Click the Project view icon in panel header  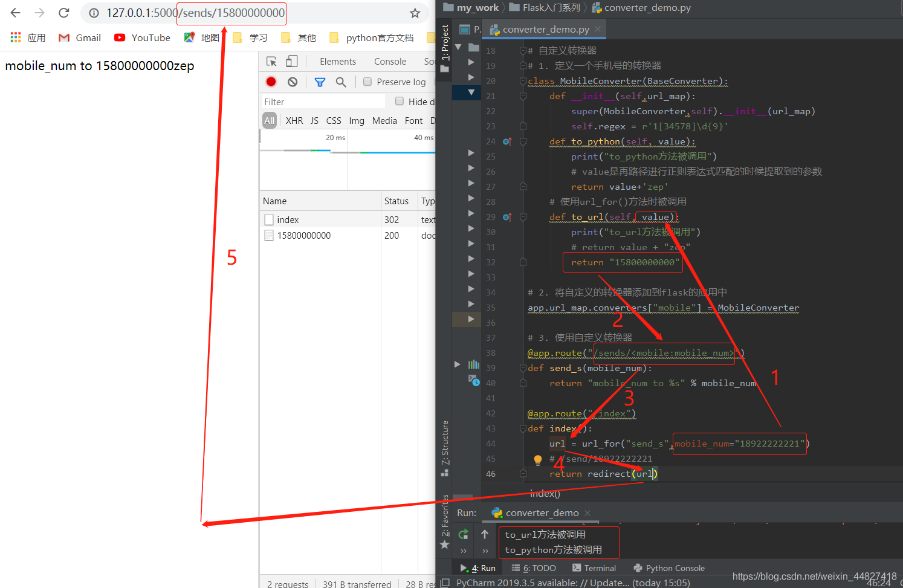tap(465, 29)
